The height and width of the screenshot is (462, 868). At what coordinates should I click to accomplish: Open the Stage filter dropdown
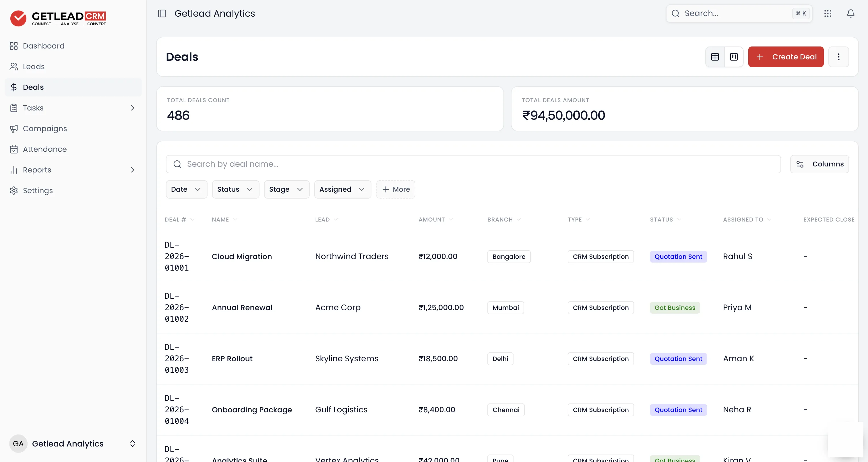(x=286, y=189)
